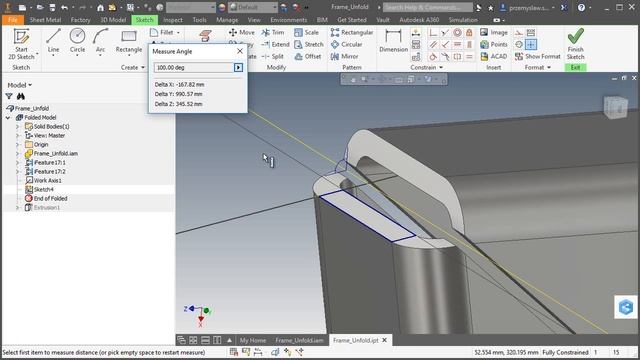Click the Dimension tool
This screenshot has height=360, width=640.
pos(393,41)
